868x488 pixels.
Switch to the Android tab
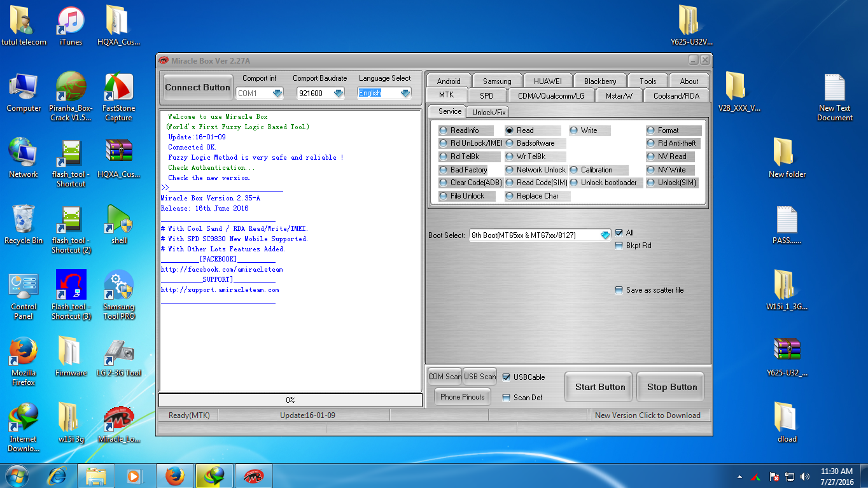point(449,81)
